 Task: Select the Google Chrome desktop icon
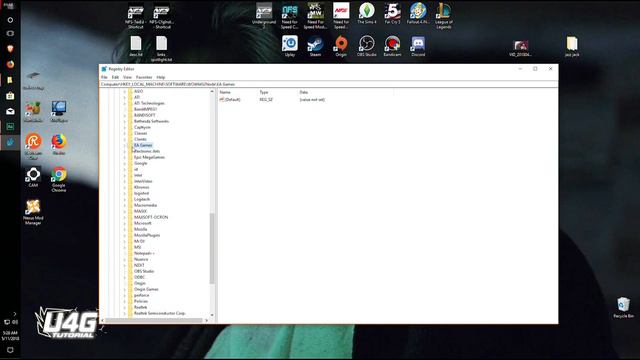point(59,179)
